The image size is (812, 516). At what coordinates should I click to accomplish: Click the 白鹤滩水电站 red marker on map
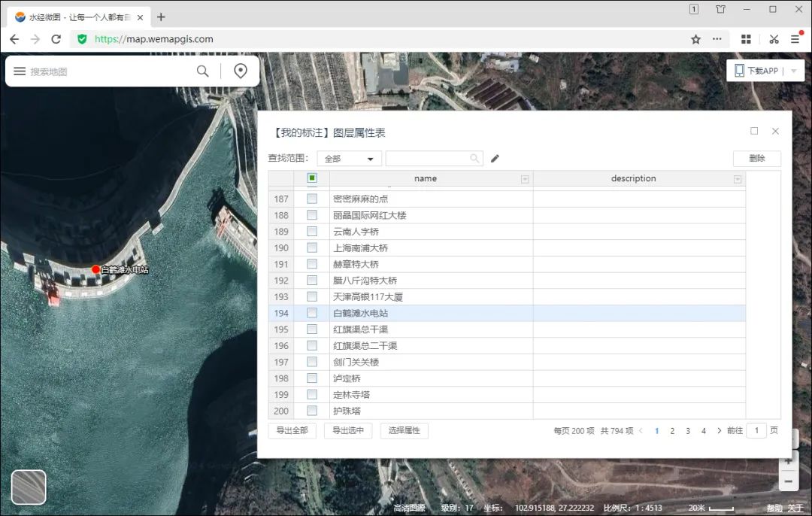(x=95, y=268)
